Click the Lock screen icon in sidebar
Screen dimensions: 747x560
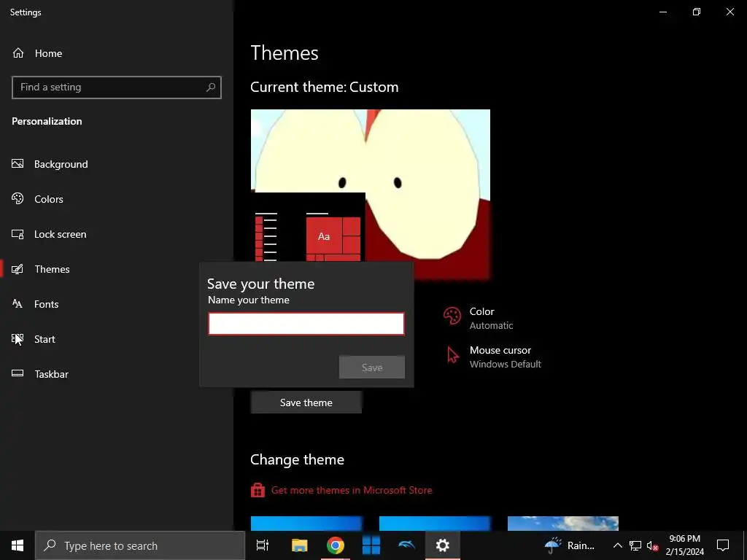(18, 234)
